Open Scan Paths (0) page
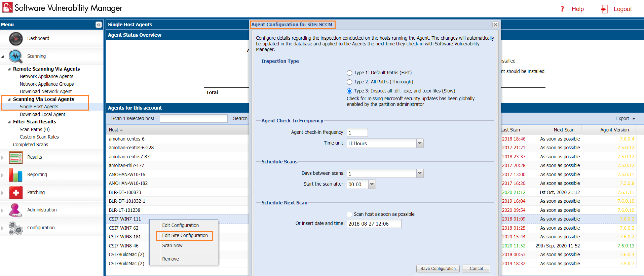 click(35, 129)
